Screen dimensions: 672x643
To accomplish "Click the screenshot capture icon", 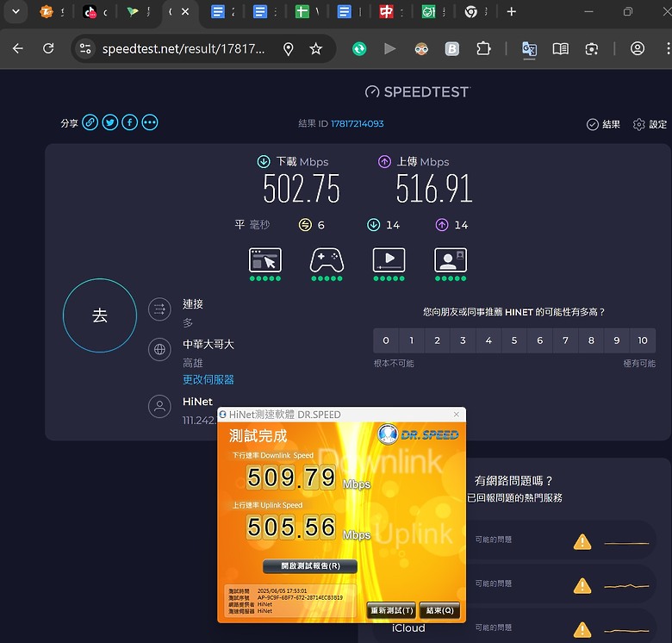I will pyautogui.click(x=591, y=49).
